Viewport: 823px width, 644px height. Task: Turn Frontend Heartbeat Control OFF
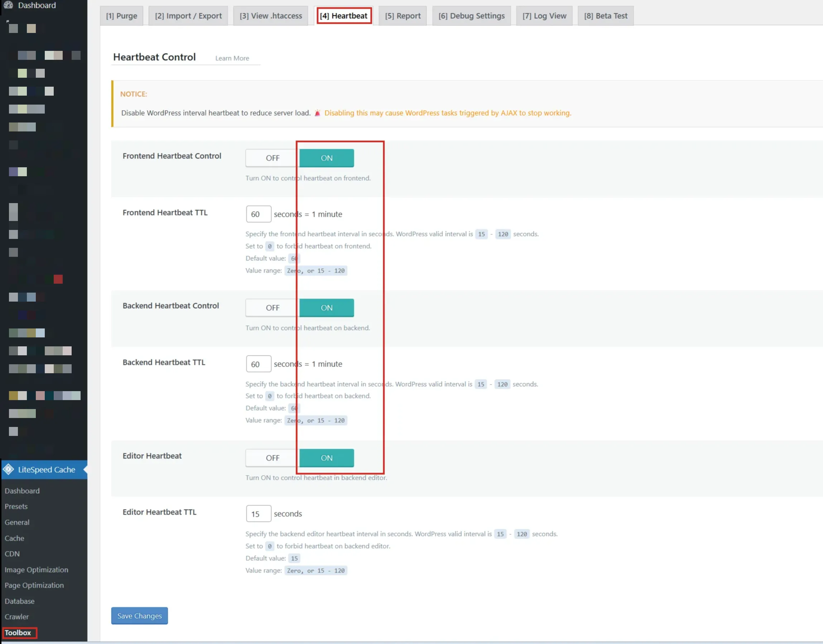pyautogui.click(x=272, y=158)
